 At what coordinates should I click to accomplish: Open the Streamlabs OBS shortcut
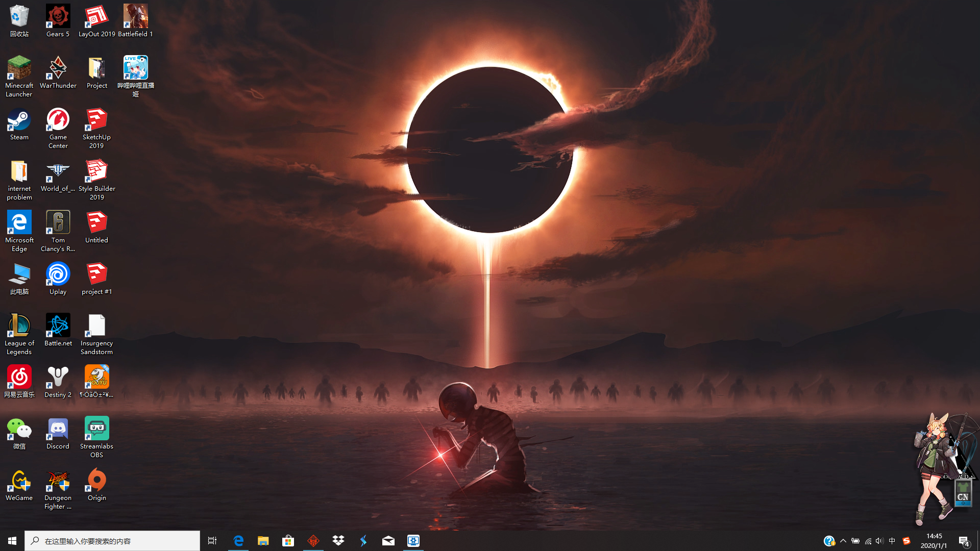point(97,438)
